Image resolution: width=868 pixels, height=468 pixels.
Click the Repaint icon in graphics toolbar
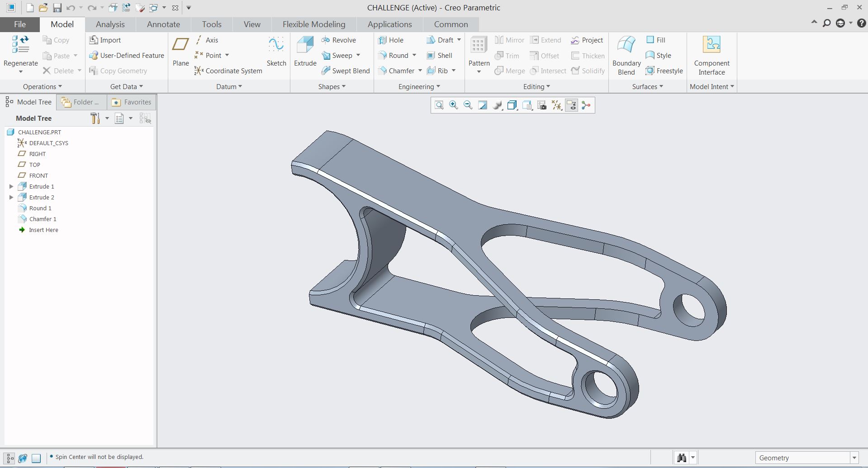point(483,105)
